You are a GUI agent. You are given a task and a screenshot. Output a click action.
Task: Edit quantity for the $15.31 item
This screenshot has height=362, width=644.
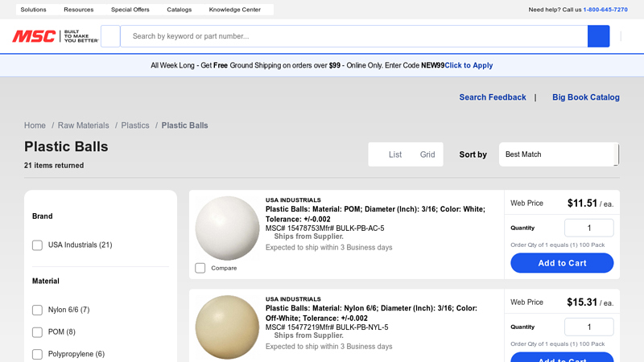point(589,327)
